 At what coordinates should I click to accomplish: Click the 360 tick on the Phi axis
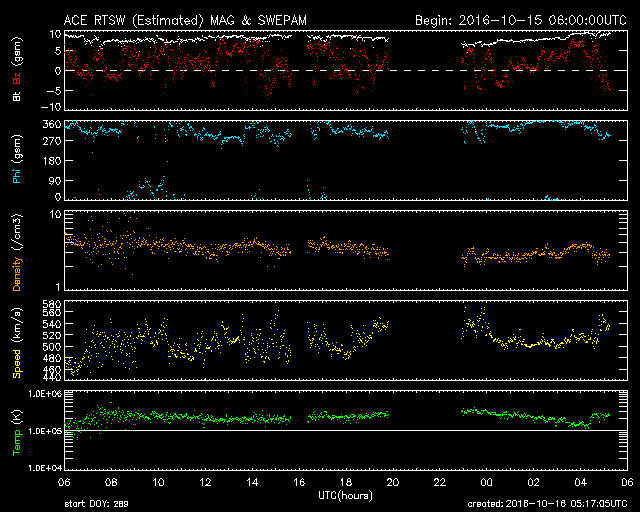52,124
